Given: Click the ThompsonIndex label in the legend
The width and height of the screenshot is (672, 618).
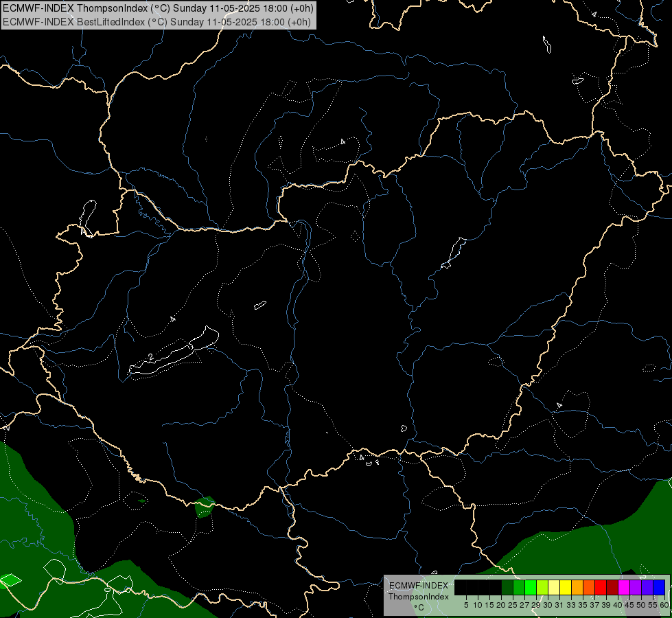Looking at the screenshot, I should tap(419, 597).
